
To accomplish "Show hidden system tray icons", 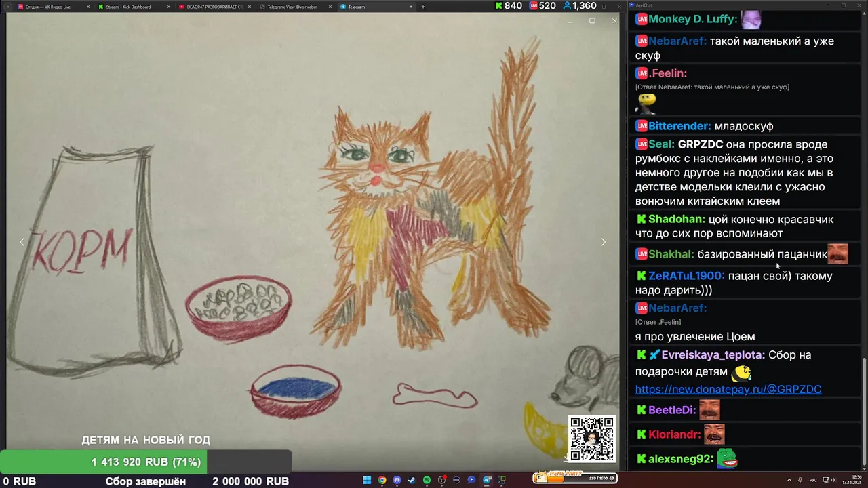I will 789,480.
